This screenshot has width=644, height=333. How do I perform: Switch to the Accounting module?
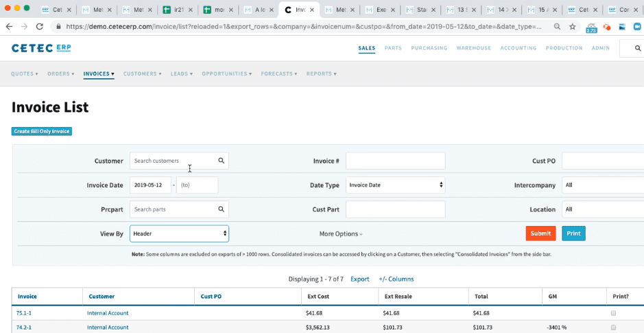[518, 48]
